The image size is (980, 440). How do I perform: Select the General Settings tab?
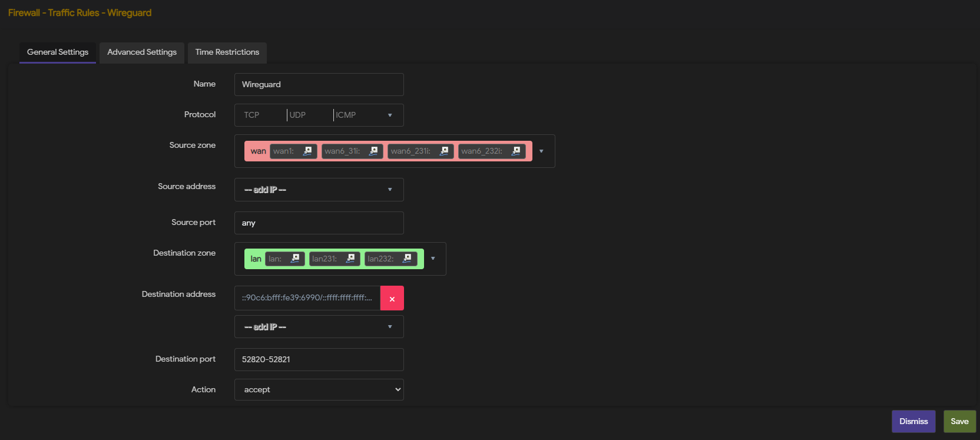[58, 52]
